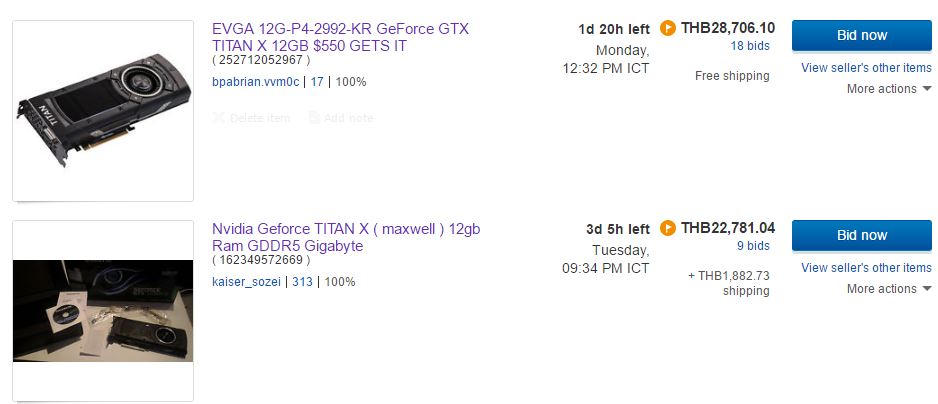Screen dimensions: 938x404
Task: Expand More actions for the EVGA listing
Action: point(889,89)
